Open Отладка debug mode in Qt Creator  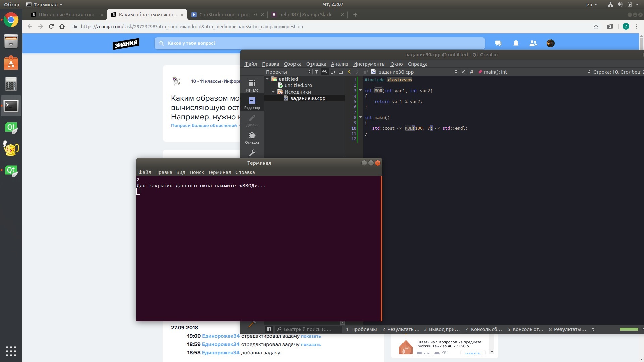252,138
